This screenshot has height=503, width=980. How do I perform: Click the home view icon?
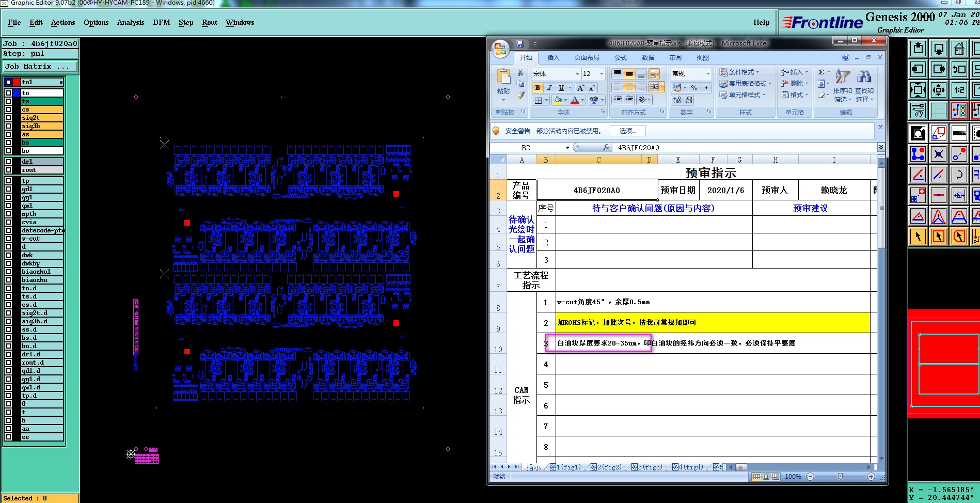coord(959,49)
